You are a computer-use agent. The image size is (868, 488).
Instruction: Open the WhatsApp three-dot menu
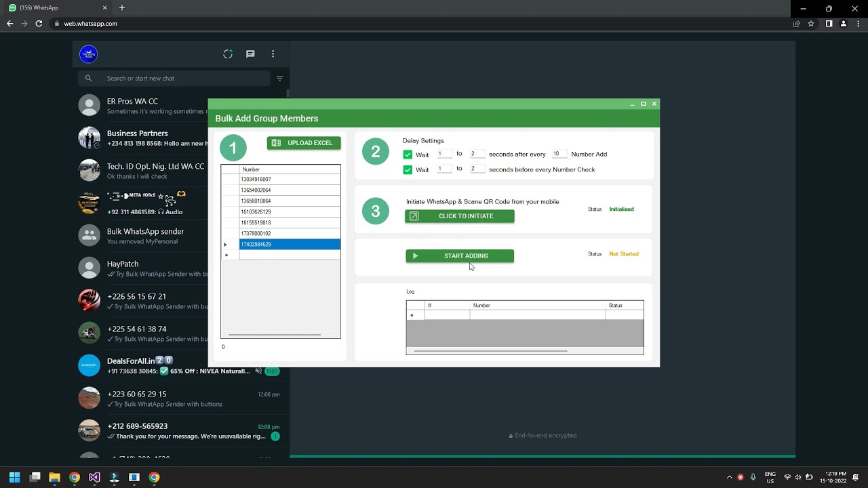click(273, 54)
